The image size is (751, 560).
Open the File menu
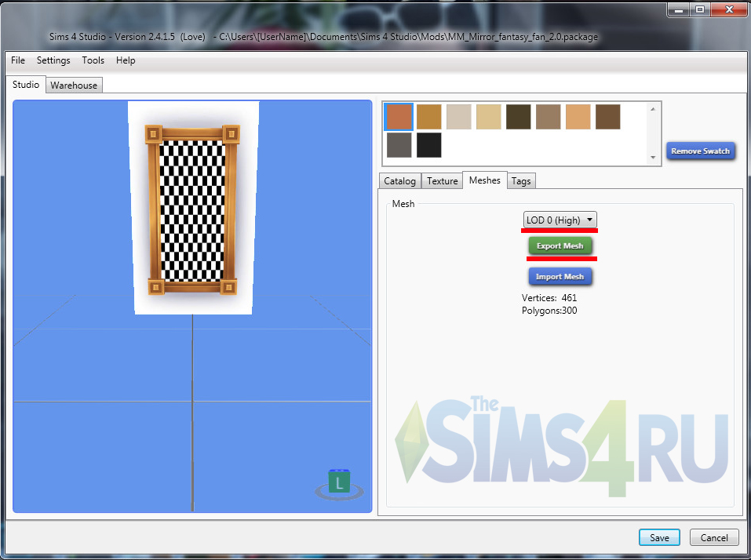coord(18,60)
